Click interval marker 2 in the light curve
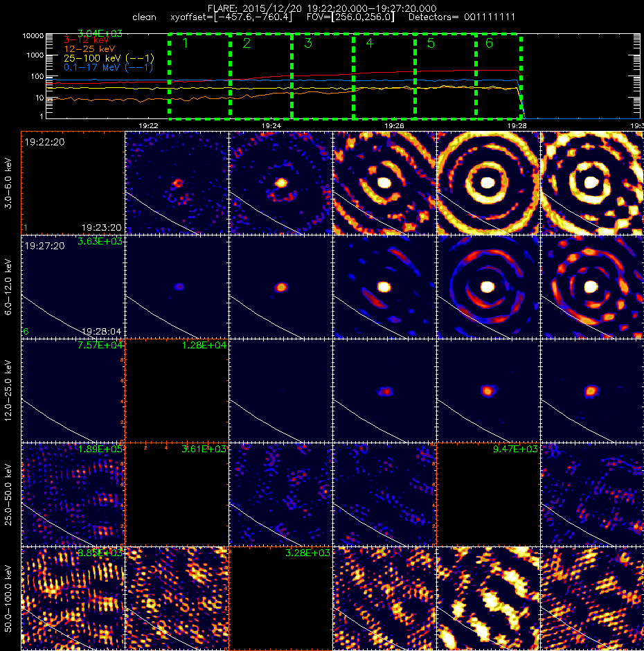The height and width of the screenshot is (651, 644). pos(247,43)
